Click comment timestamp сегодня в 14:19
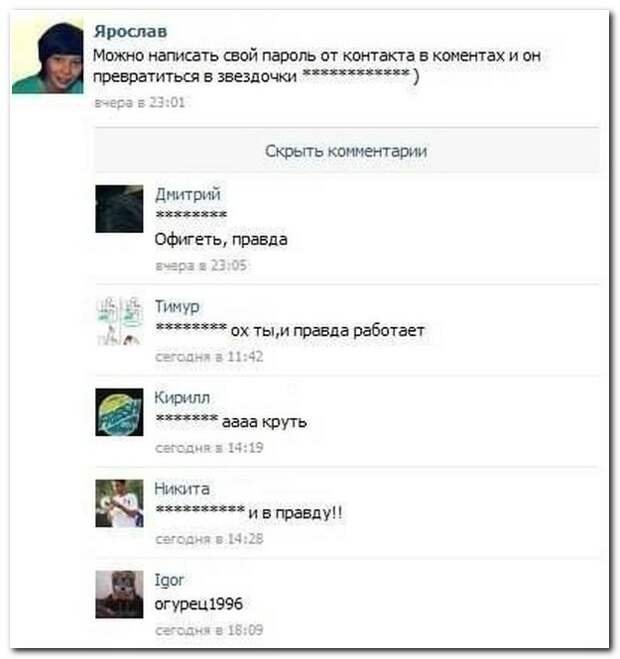Viewport: 620px width, 659px height. (209, 448)
